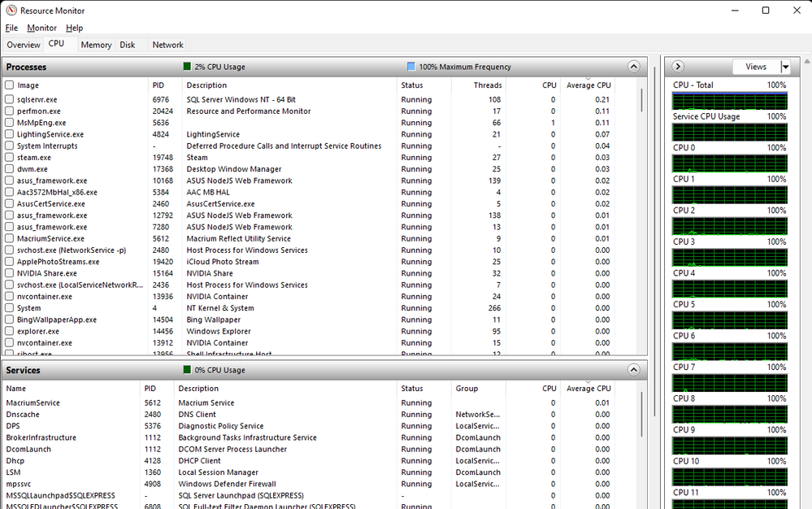Switch to the Memory tab

(x=96, y=45)
